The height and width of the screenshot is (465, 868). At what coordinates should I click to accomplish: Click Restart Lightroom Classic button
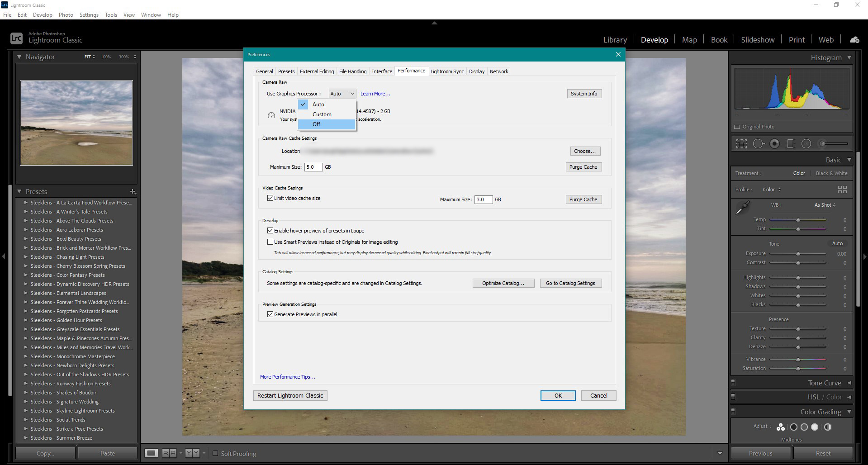click(x=290, y=395)
